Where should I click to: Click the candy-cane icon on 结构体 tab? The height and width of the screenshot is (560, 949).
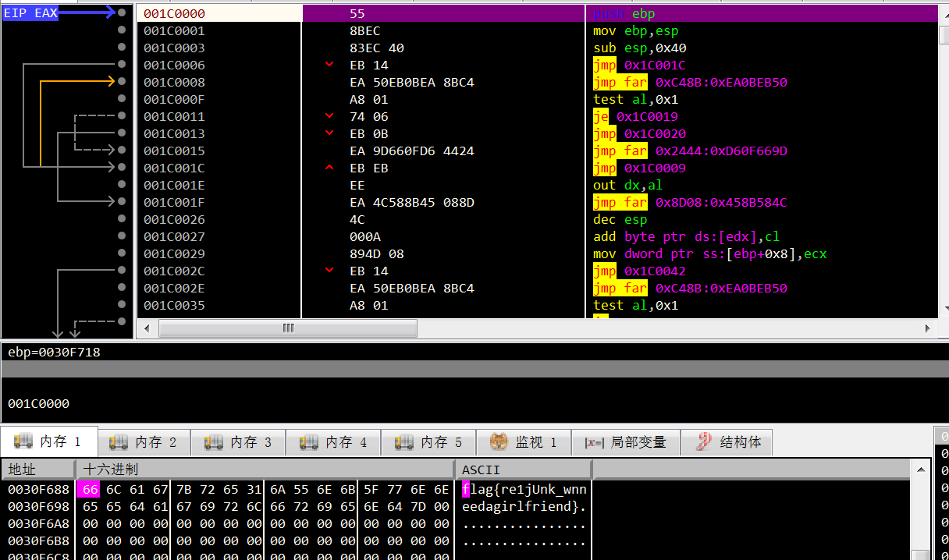point(704,441)
